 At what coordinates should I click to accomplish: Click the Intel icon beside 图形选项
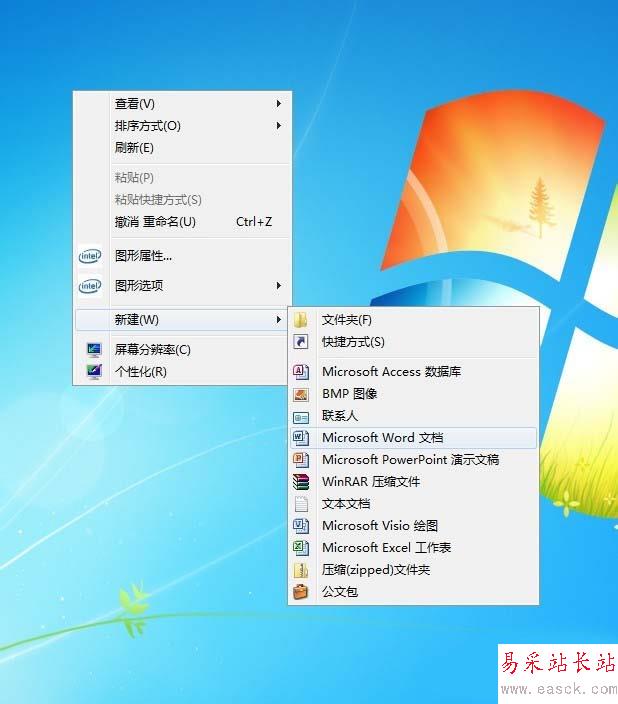click(x=90, y=286)
